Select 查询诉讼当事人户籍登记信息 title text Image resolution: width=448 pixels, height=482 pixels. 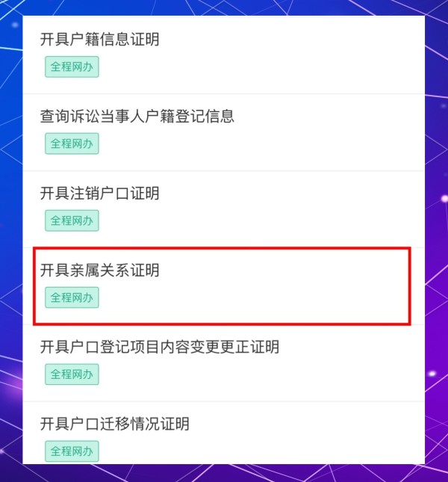coord(137,116)
